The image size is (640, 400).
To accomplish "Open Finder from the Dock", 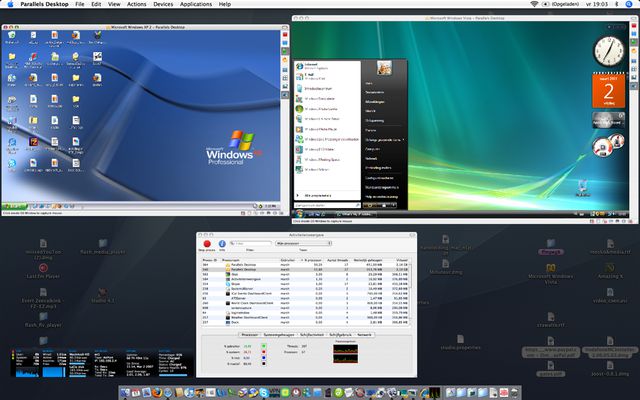I will (x=125, y=393).
